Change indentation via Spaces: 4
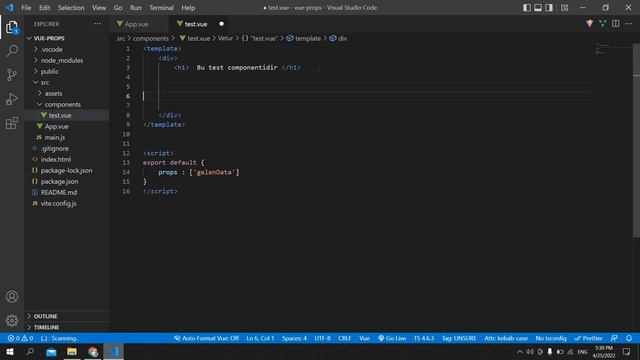The image size is (640, 360). (294, 338)
